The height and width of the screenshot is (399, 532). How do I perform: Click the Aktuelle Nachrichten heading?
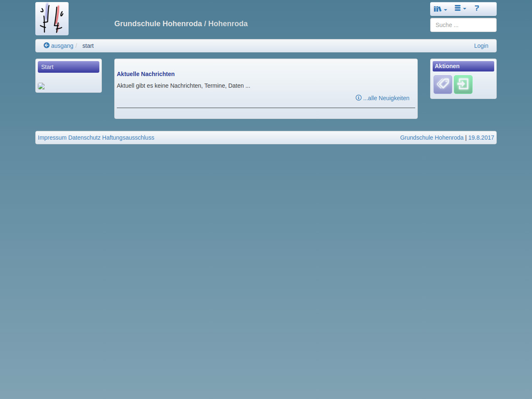[x=145, y=74]
